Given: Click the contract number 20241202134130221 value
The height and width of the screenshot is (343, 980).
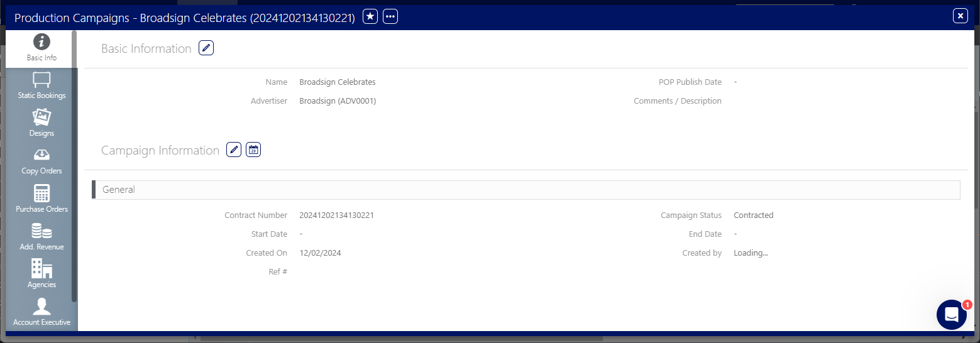Looking at the screenshot, I should coord(336,215).
